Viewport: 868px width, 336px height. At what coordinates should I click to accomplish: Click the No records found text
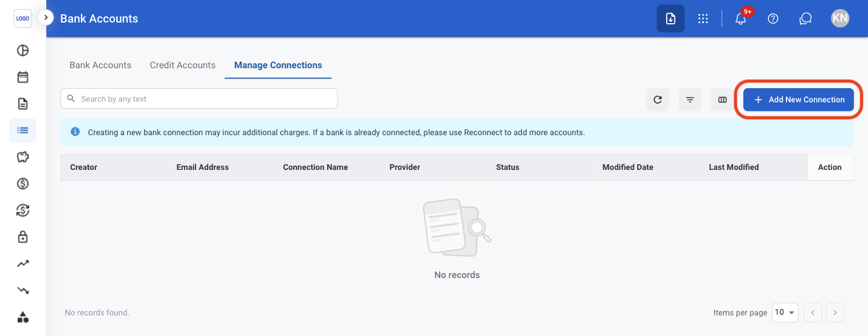pyautogui.click(x=97, y=312)
